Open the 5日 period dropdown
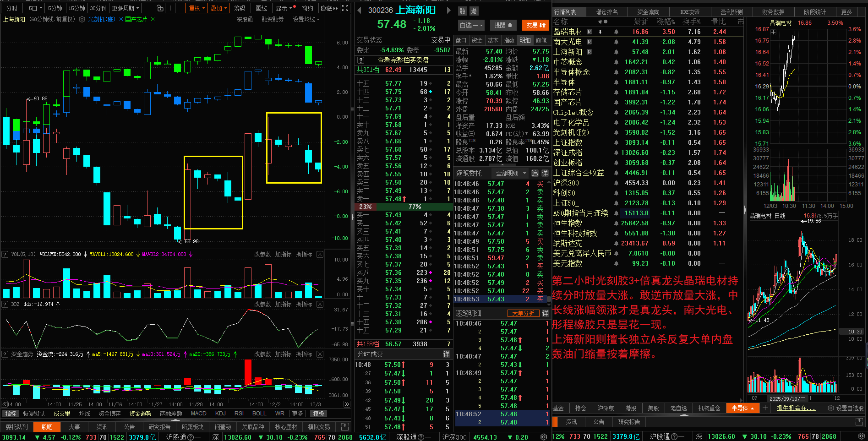This screenshot has height=441, width=868. pyautogui.click(x=35, y=8)
